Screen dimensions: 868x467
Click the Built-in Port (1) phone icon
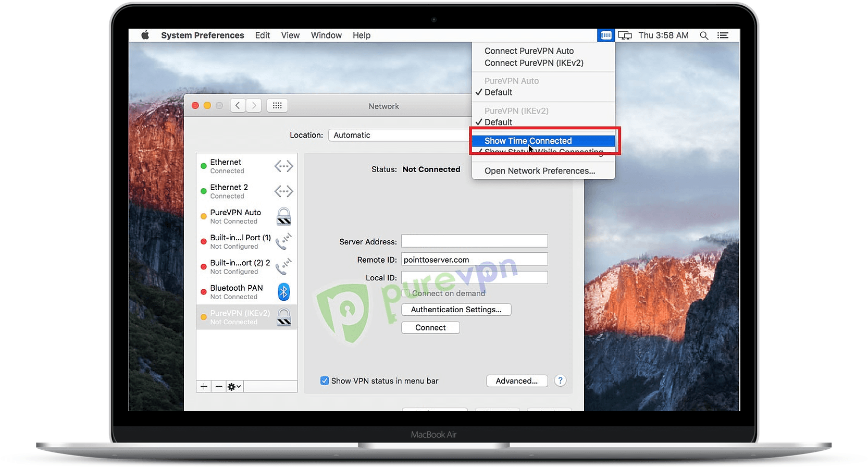tap(283, 242)
